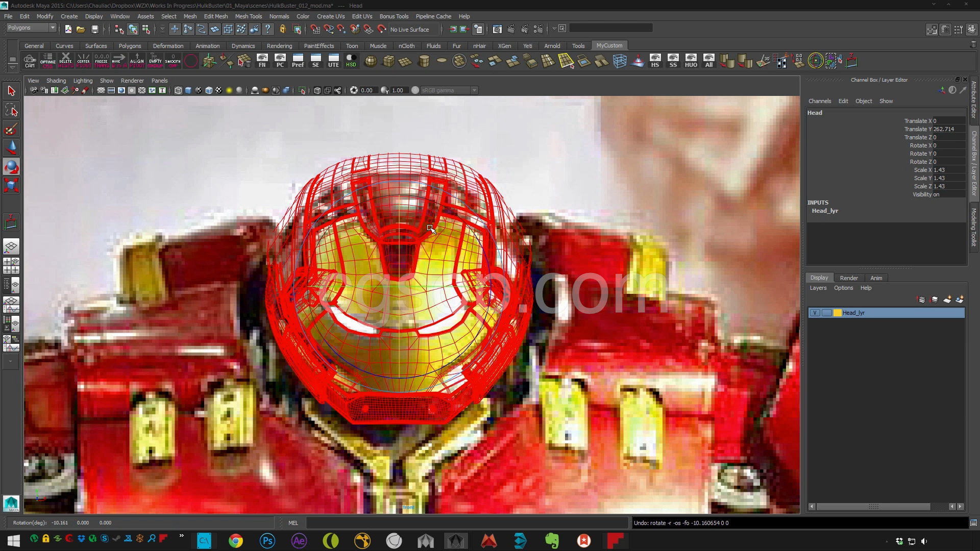Toggle visibility V box of Head_lyr
980x551 pixels.
(x=815, y=313)
